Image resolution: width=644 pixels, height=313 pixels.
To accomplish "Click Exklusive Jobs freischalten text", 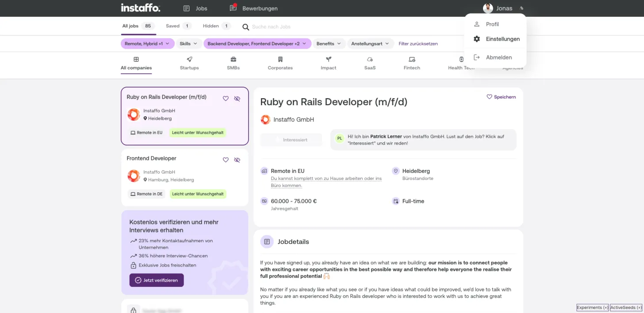I will tap(167, 265).
